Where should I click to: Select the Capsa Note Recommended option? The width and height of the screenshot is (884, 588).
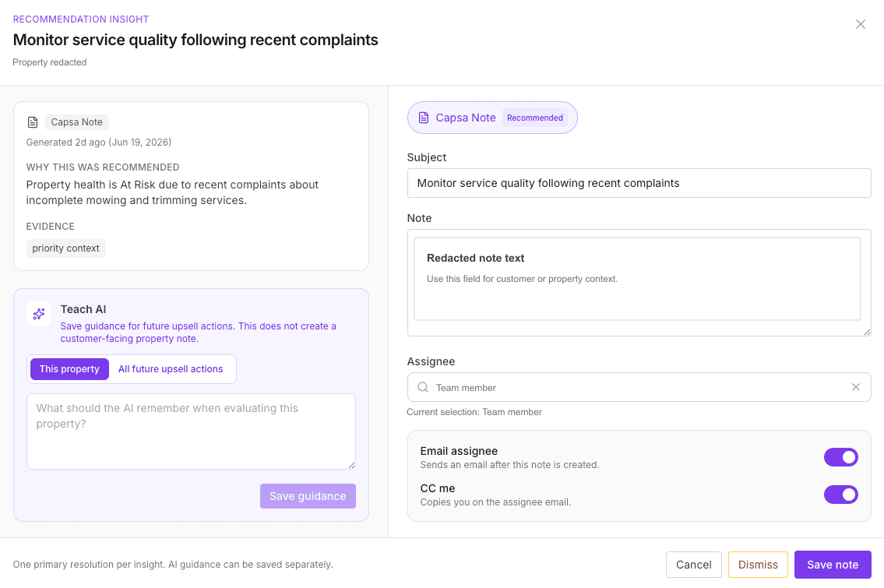[x=492, y=118]
